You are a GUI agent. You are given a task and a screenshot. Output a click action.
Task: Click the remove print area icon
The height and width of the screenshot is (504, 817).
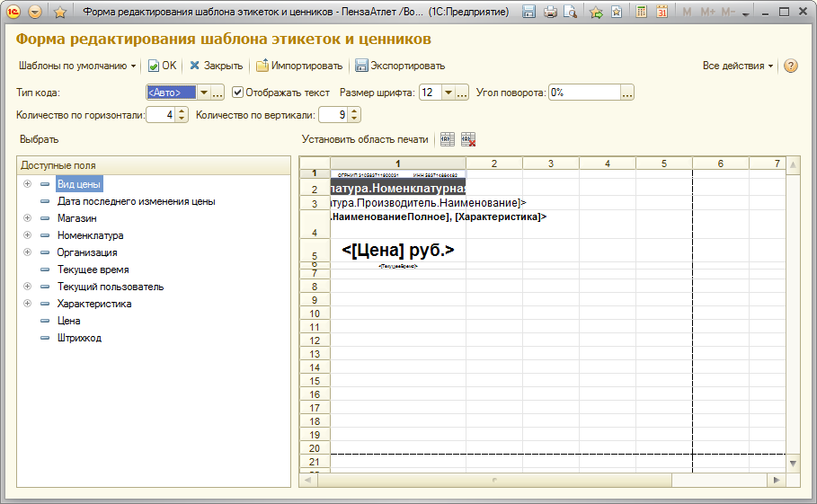coord(467,139)
